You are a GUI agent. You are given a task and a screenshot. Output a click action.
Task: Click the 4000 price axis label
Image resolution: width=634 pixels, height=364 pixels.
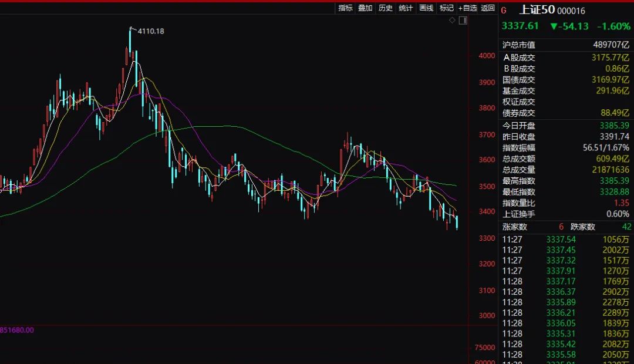click(x=487, y=56)
